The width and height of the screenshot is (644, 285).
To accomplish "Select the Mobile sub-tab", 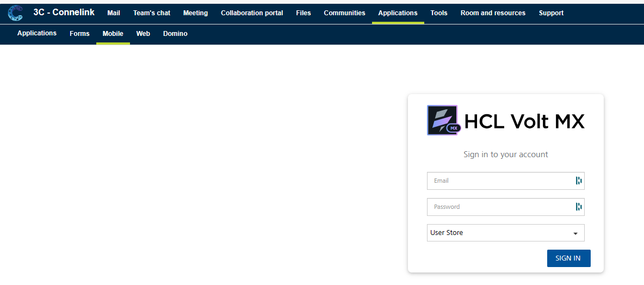I will [x=113, y=34].
